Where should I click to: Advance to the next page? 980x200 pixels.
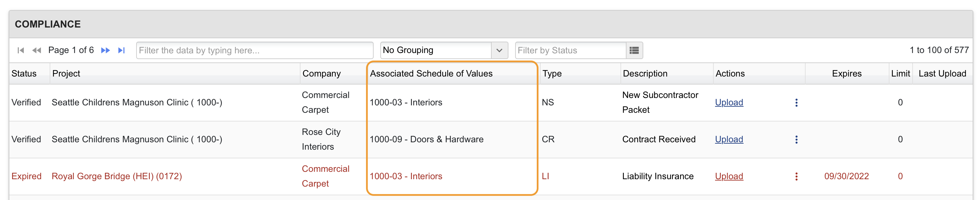pos(105,50)
